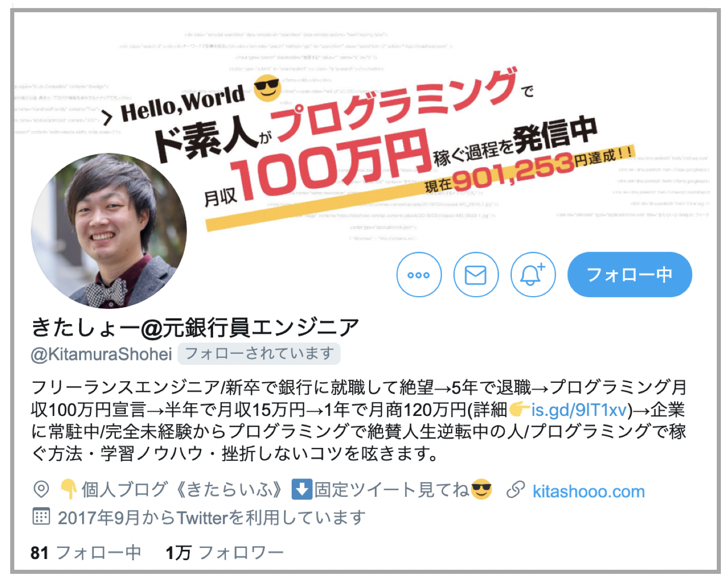This screenshot has height=582, width=728.
Task: Open the circular profile photo
Action: (x=109, y=231)
